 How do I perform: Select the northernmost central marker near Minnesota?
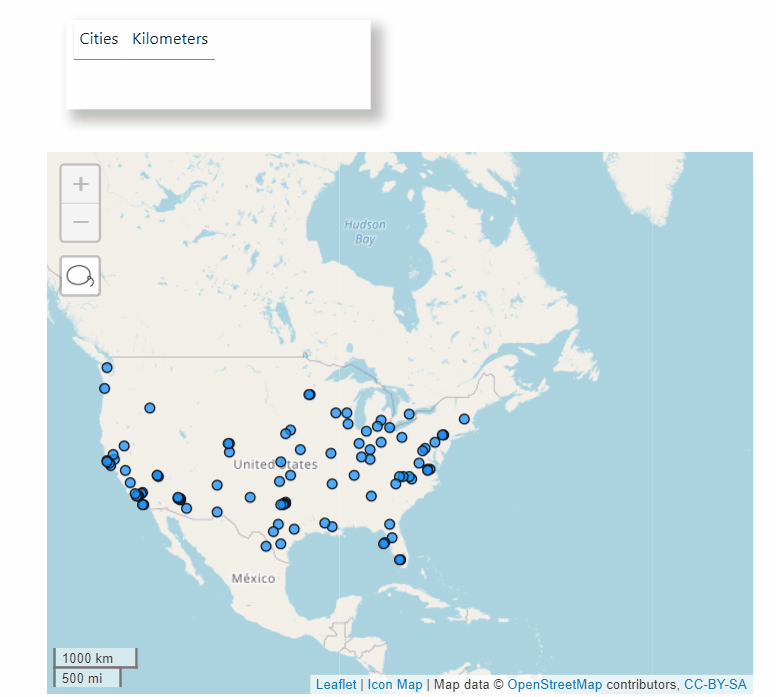pyautogui.click(x=309, y=395)
